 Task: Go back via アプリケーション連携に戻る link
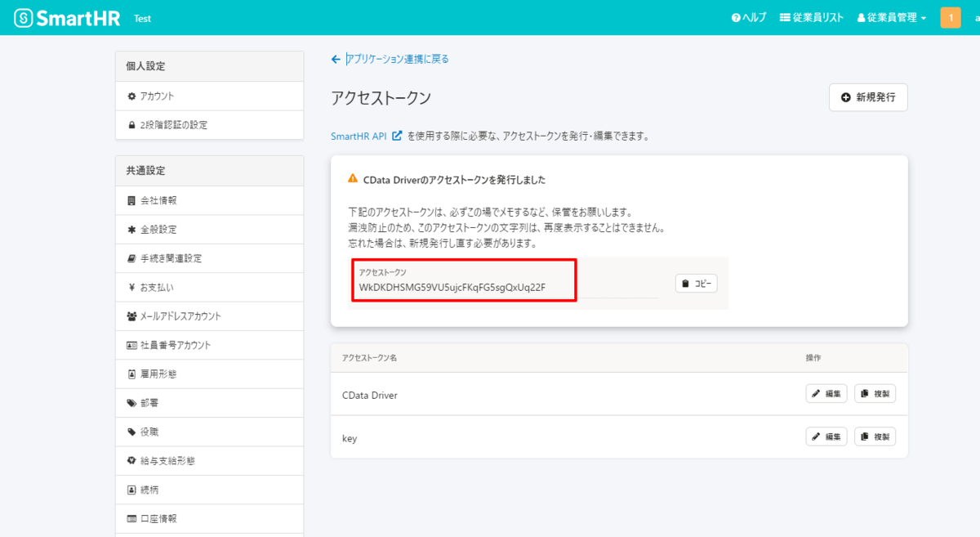[398, 59]
